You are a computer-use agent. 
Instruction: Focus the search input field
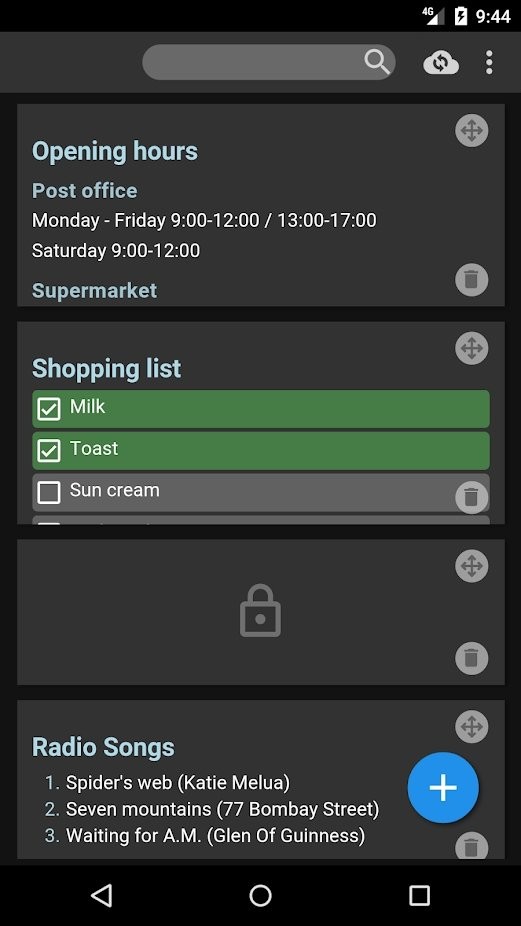tap(269, 62)
